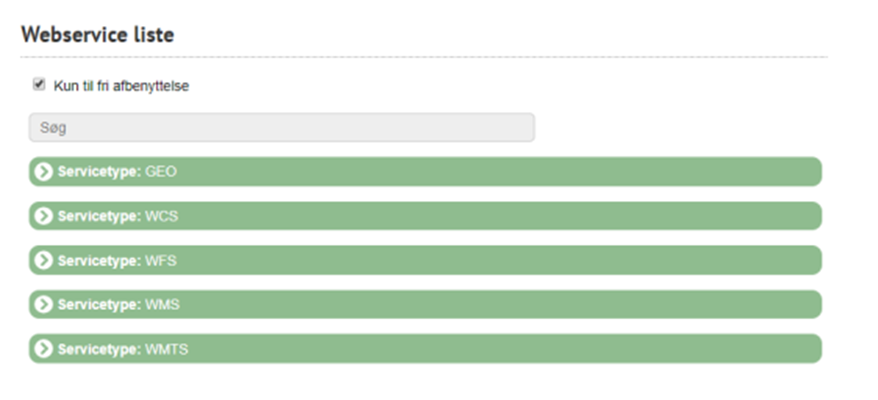This screenshot has width=878, height=400.
Task: Click the dashed divider below the heading
Action: [424, 57]
